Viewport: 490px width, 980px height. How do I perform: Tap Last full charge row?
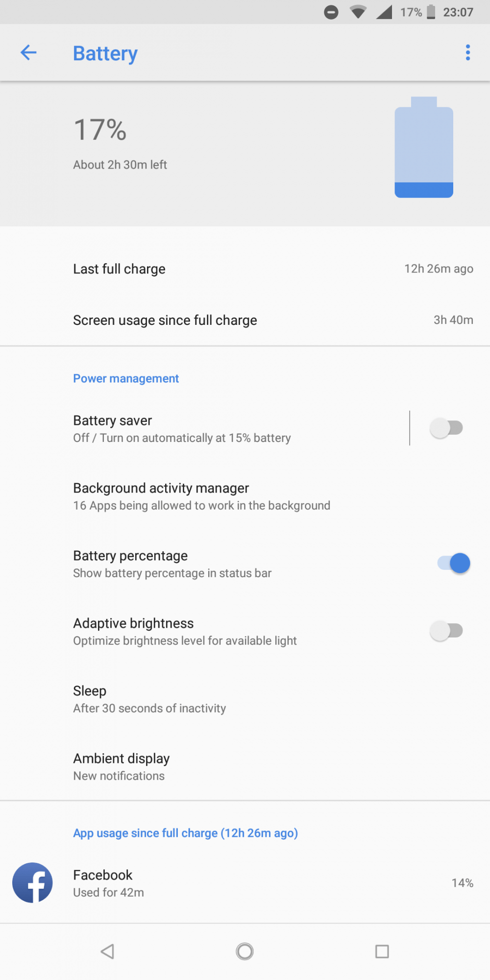click(245, 269)
